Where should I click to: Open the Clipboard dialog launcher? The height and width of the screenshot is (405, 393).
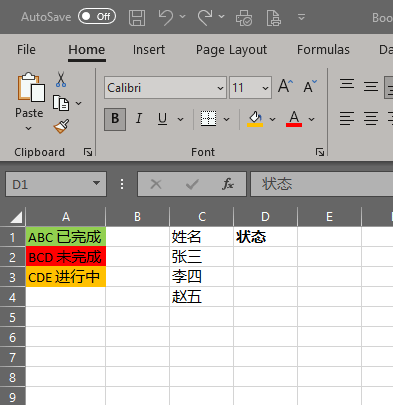click(88, 152)
